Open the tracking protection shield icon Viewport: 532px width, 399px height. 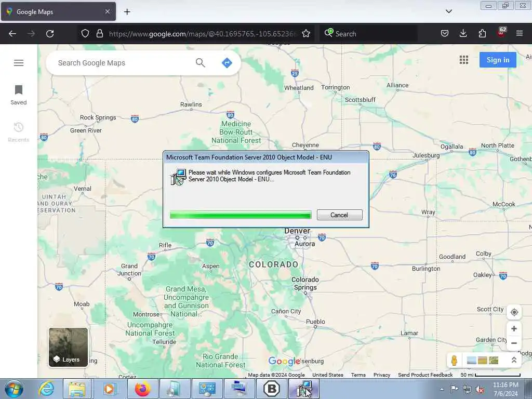[x=85, y=33]
